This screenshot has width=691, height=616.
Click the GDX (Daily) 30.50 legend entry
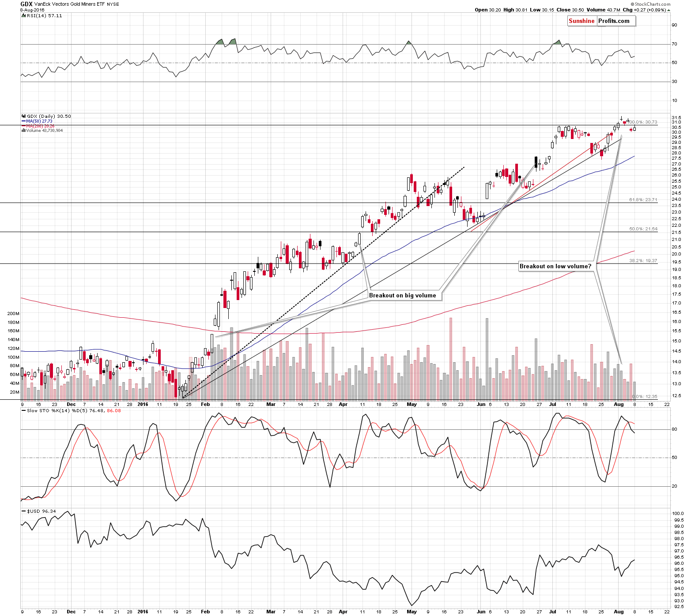click(x=46, y=116)
